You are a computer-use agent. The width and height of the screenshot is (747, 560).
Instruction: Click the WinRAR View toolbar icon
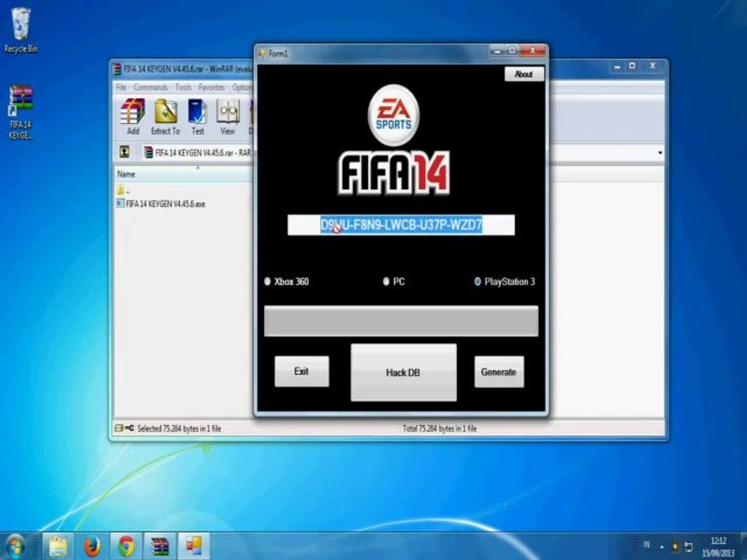coord(228,117)
